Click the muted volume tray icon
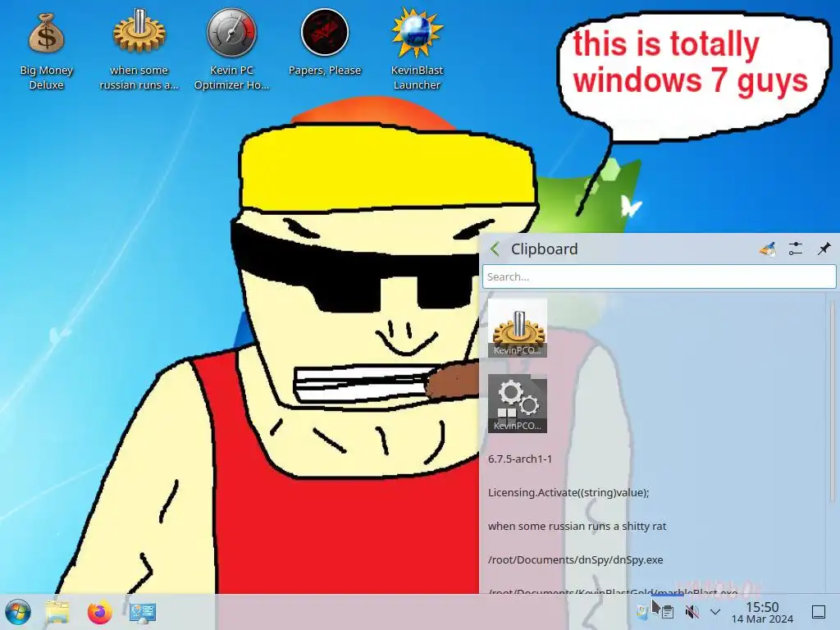This screenshot has height=630, width=840. coord(692,612)
